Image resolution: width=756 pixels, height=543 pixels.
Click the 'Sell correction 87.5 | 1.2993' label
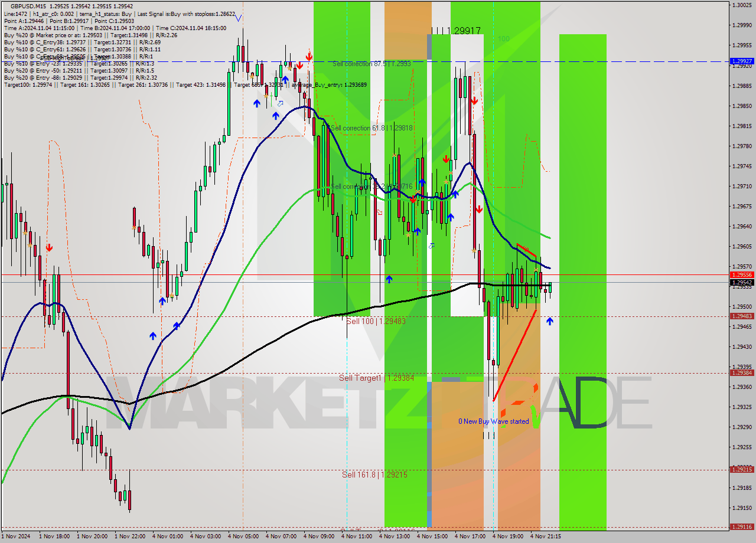tap(372, 63)
